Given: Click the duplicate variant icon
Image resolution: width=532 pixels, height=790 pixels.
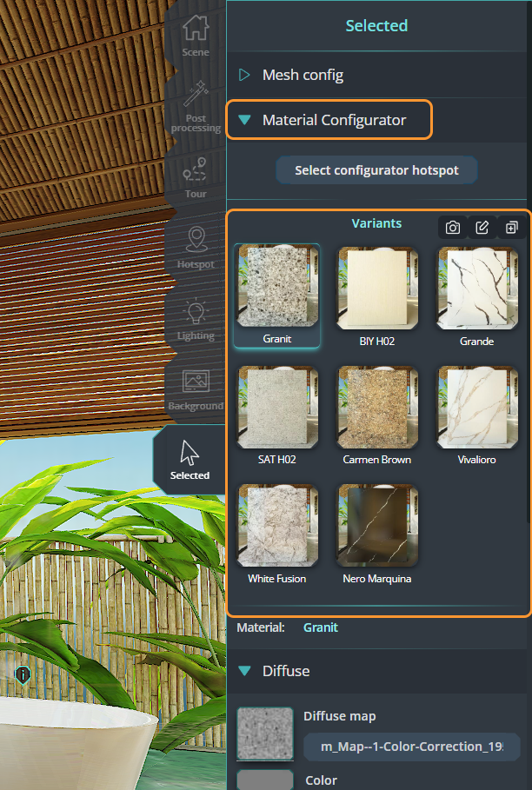Looking at the screenshot, I should pyautogui.click(x=512, y=228).
